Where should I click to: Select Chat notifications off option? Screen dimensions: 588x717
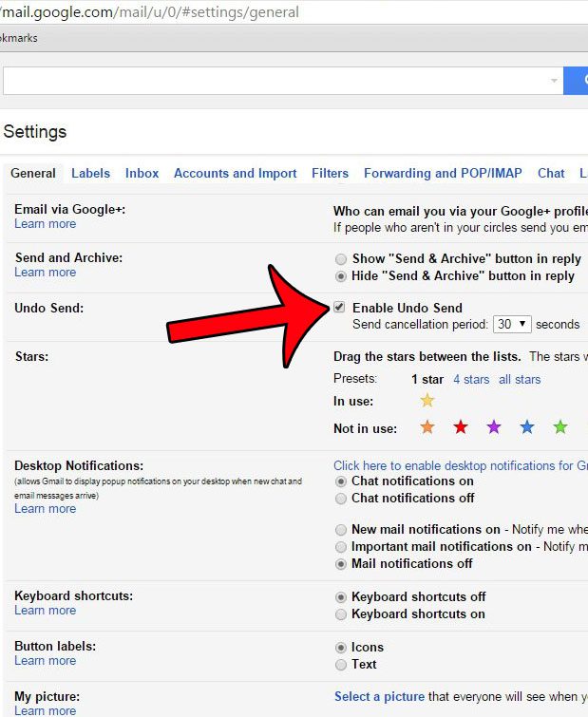point(340,499)
